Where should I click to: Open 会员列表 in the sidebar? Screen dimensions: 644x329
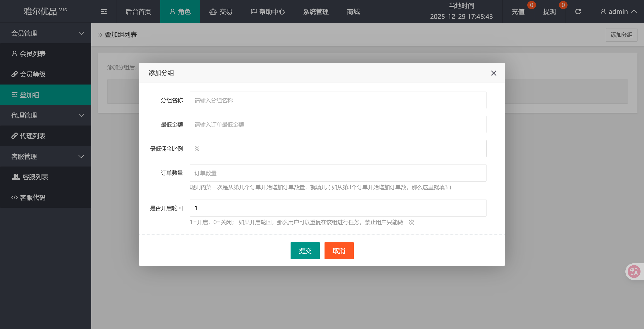(x=33, y=54)
